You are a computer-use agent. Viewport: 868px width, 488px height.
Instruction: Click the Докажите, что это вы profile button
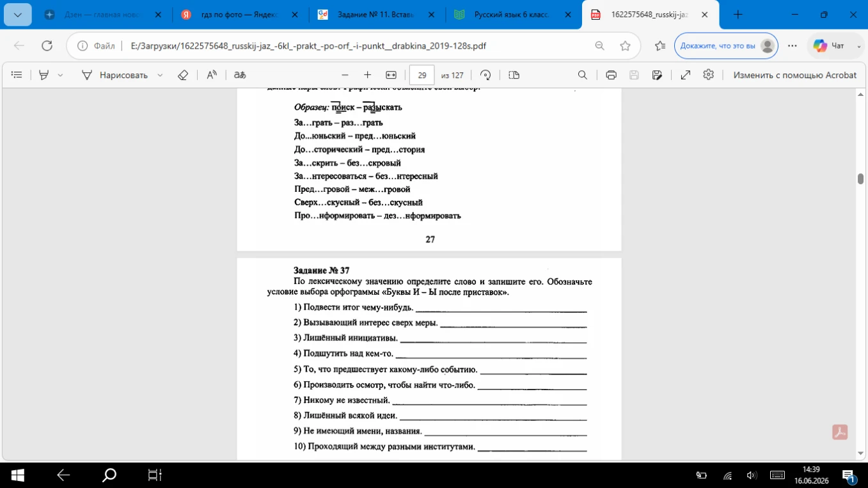pyautogui.click(x=726, y=46)
